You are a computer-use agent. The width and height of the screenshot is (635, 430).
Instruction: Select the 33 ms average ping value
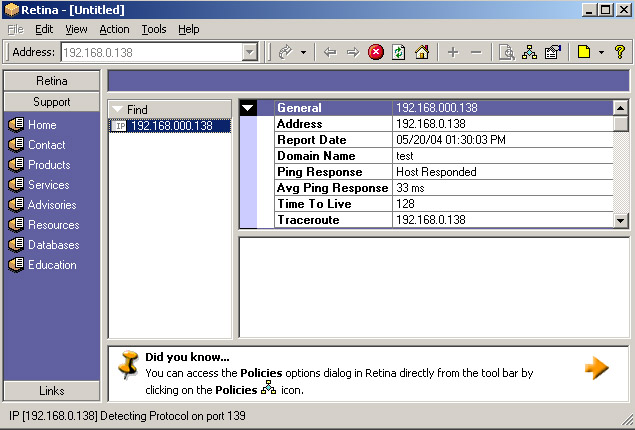(410, 188)
